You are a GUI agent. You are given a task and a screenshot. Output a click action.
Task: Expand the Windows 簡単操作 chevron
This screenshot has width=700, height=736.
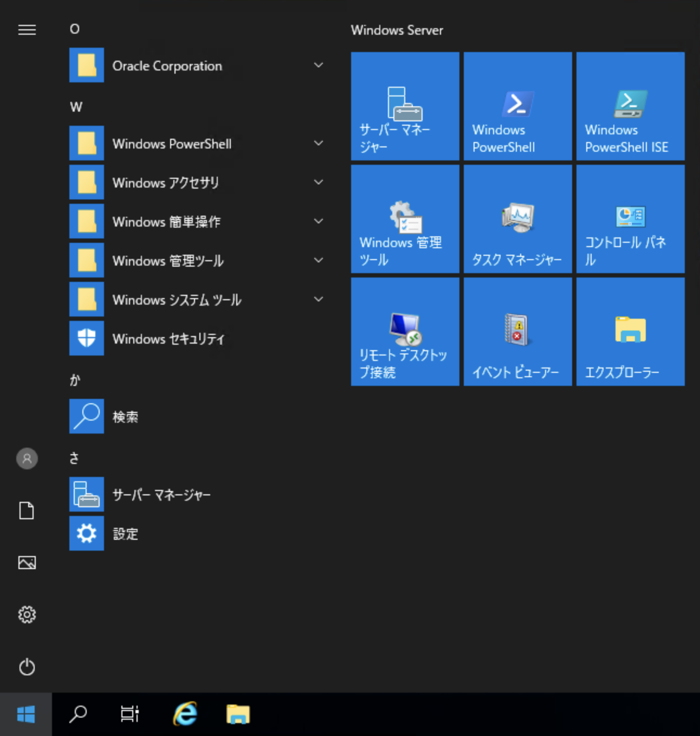pyautogui.click(x=319, y=221)
